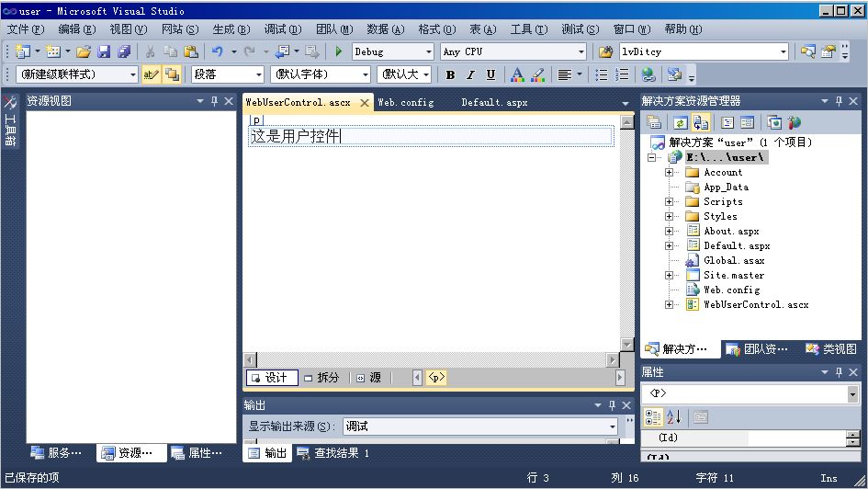868x489 pixels.
Task: Expand the Scripts folder node
Action: (x=670, y=201)
